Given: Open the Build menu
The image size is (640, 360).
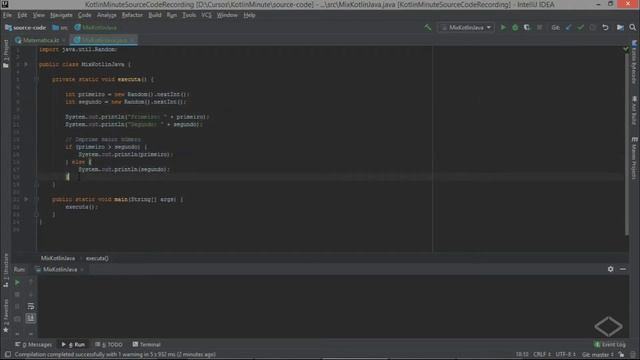Looking at the screenshot, I should 155,15.
